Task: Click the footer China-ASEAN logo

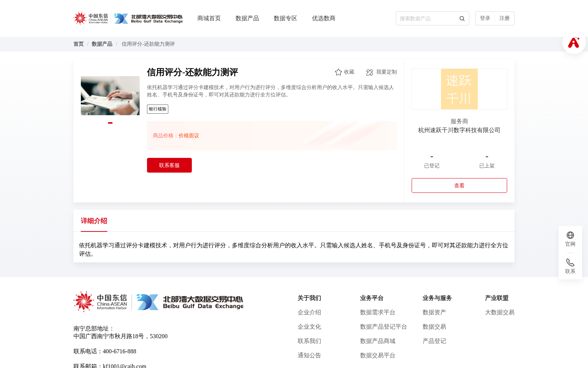Action: [100, 302]
